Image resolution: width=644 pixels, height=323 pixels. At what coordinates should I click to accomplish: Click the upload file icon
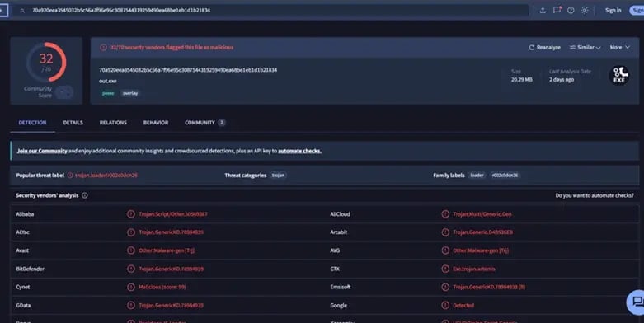[543, 10]
